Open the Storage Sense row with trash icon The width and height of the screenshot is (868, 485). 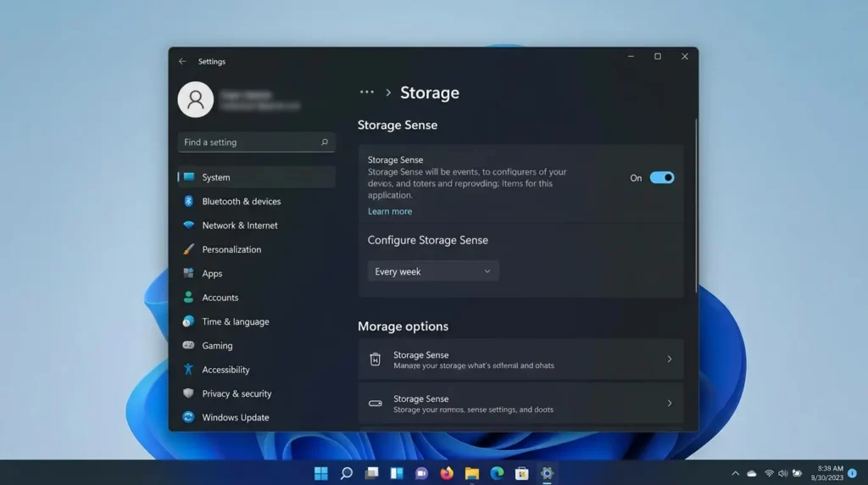(520, 360)
